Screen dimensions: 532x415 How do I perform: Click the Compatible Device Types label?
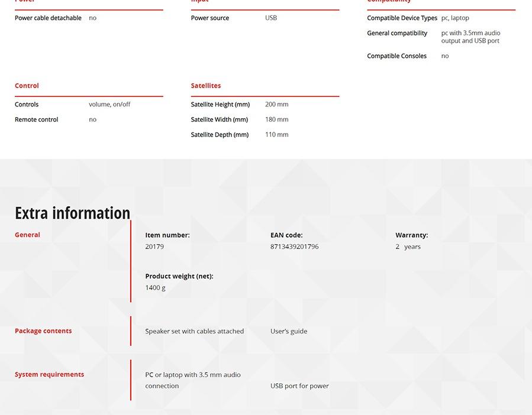402,18
